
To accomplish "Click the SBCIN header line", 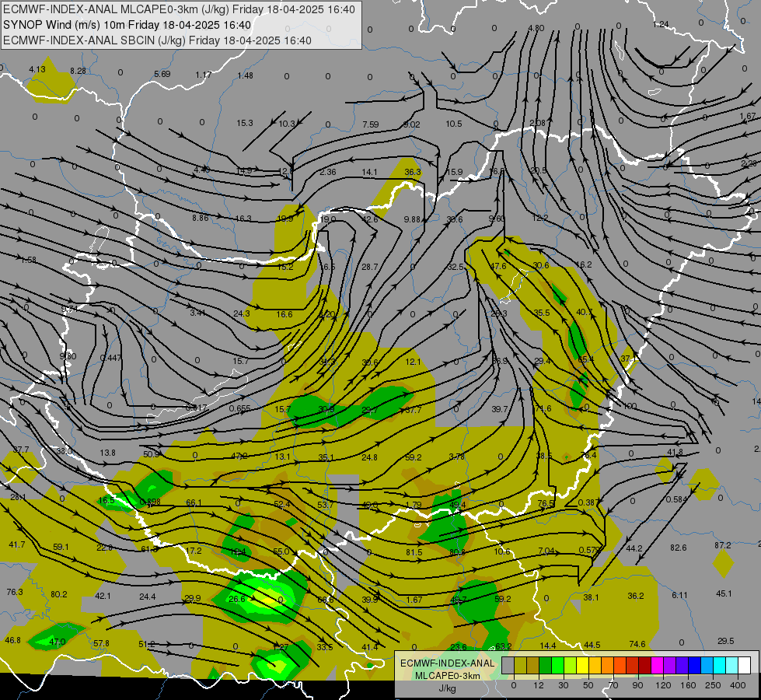I will [x=157, y=40].
